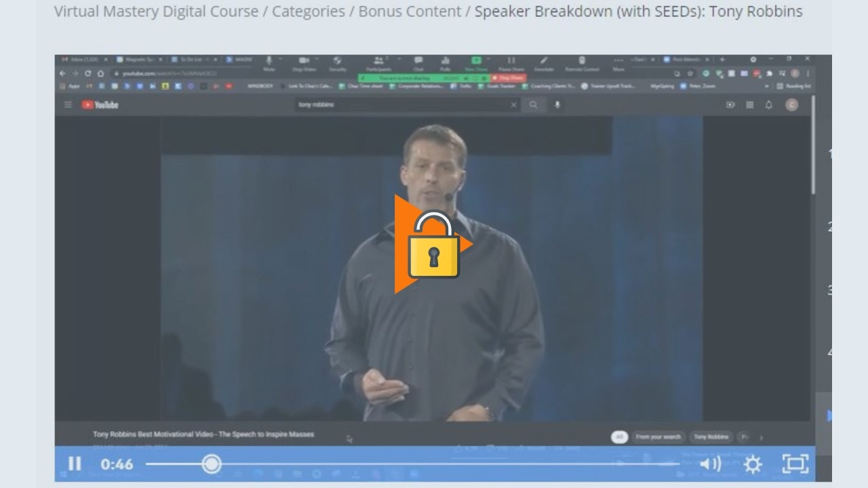Image resolution: width=868 pixels, height=488 pixels.
Task: Click the YouTube search magnifier button
Action: click(x=534, y=104)
